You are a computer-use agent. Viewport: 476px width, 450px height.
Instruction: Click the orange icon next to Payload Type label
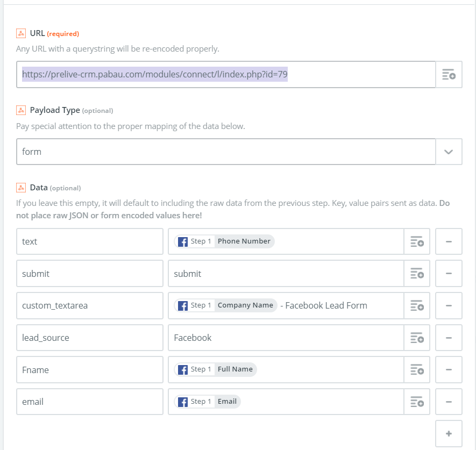[x=21, y=110]
